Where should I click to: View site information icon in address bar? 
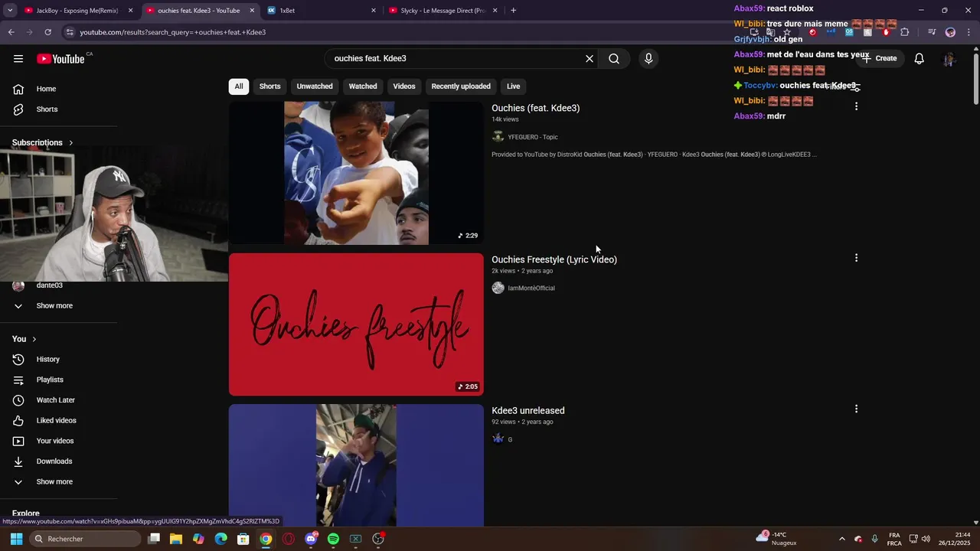pos(70,32)
